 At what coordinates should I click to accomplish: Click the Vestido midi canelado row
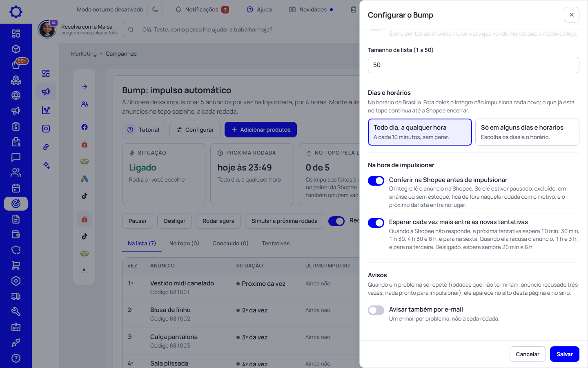click(x=241, y=287)
